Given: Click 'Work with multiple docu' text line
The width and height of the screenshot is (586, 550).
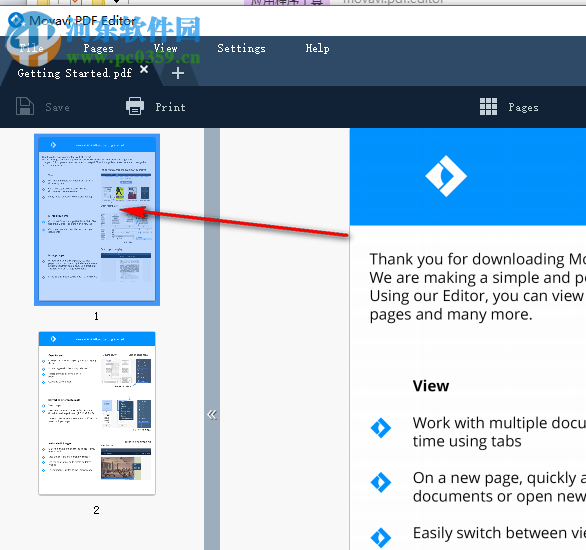Looking at the screenshot, I should (499, 423).
